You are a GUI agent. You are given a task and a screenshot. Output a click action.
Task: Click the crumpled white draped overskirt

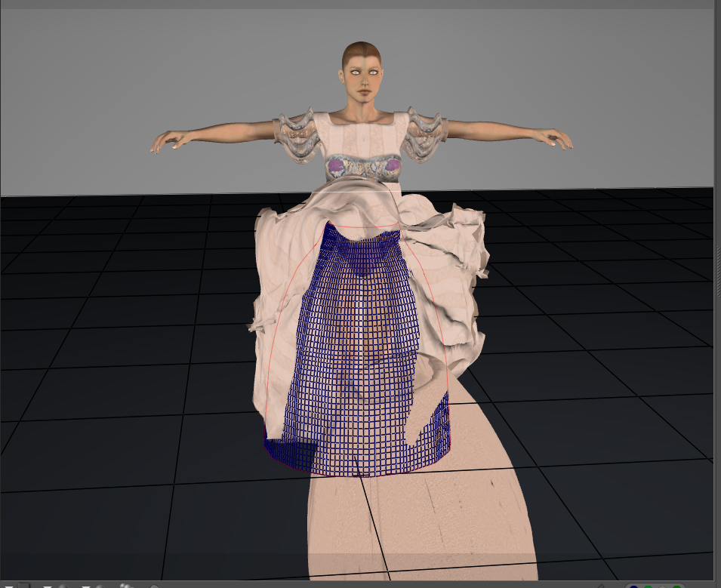285,276
